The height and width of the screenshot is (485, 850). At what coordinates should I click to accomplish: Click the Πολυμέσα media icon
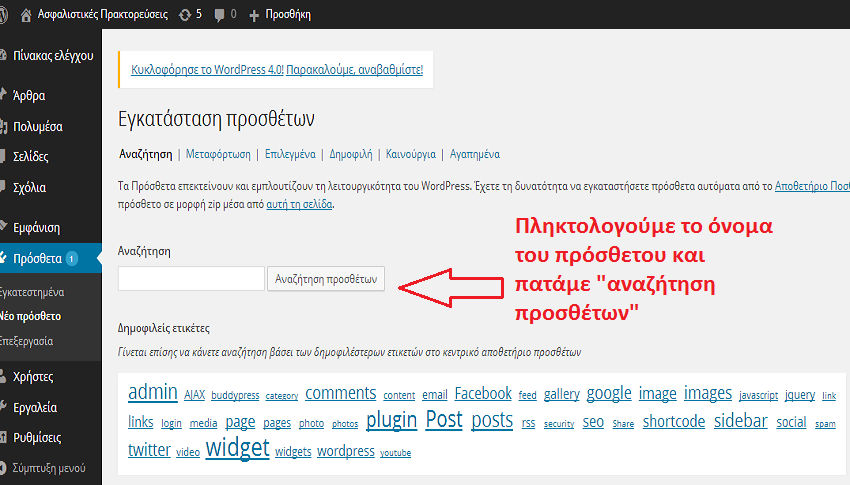point(3,126)
